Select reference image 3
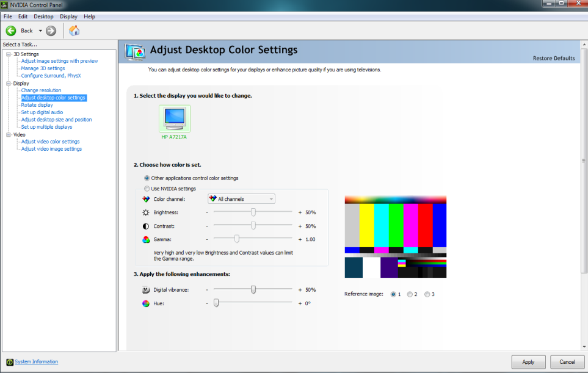Image resolution: width=588 pixels, height=373 pixels. pyautogui.click(x=427, y=294)
